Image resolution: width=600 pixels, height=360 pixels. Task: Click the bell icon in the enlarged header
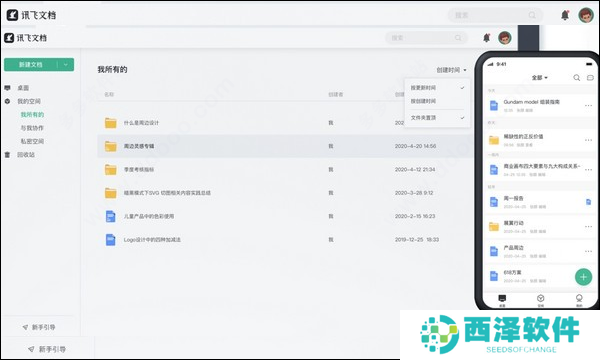(x=565, y=15)
